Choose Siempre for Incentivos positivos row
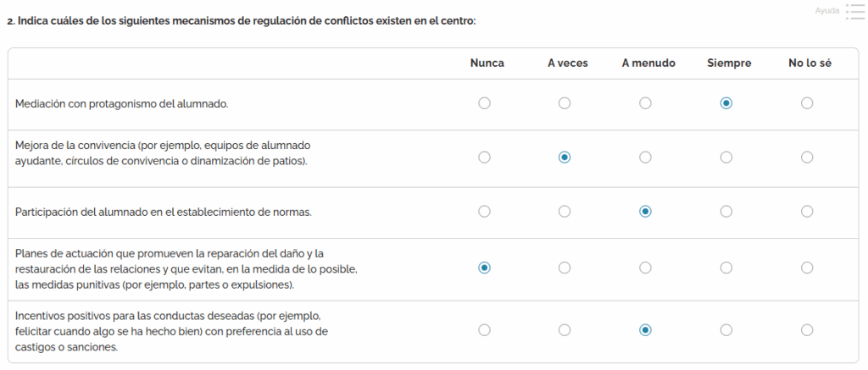 (726, 329)
